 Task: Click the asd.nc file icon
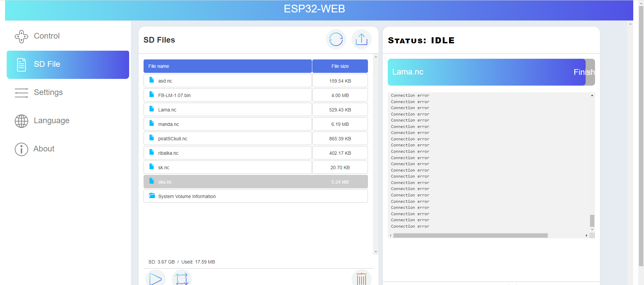click(152, 80)
